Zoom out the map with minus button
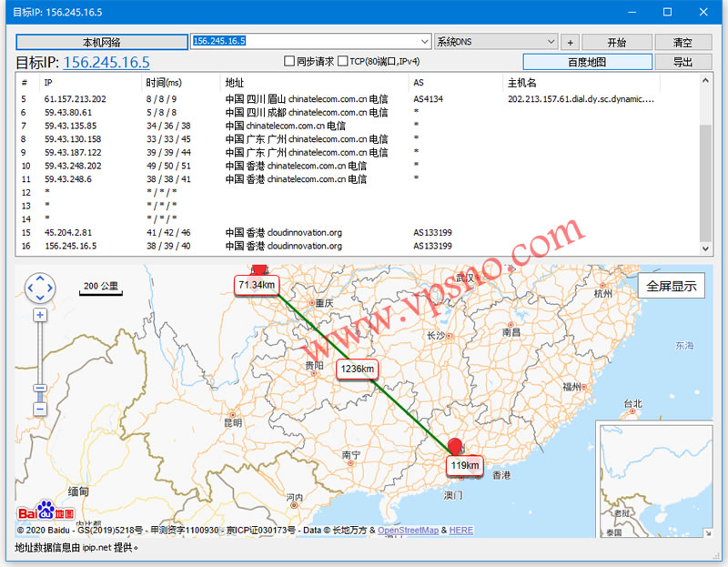The width and height of the screenshot is (728, 567). pyautogui.click(x=40, y=410)
